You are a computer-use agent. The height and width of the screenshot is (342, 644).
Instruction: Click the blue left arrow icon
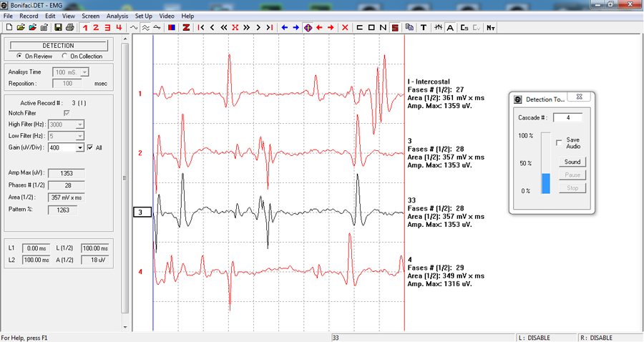coord(284,27)
